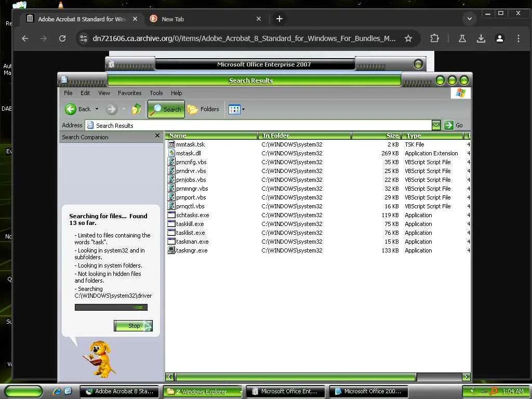Image resolution: width=532 pixels, height=399 pixels.
Task: Select the tasklist.exe application icon
Action: [171, 232]
